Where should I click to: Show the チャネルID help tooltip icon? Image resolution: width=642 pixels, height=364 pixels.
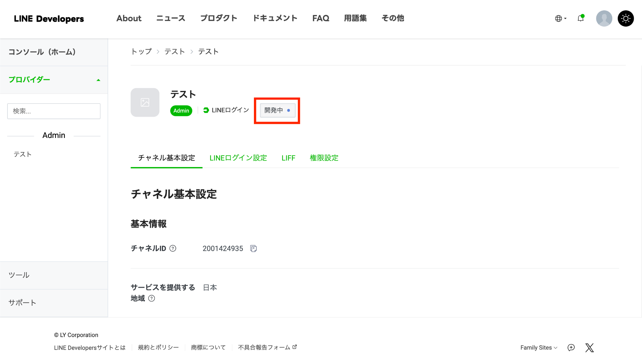pyautogui.click(x=173, y=249)
